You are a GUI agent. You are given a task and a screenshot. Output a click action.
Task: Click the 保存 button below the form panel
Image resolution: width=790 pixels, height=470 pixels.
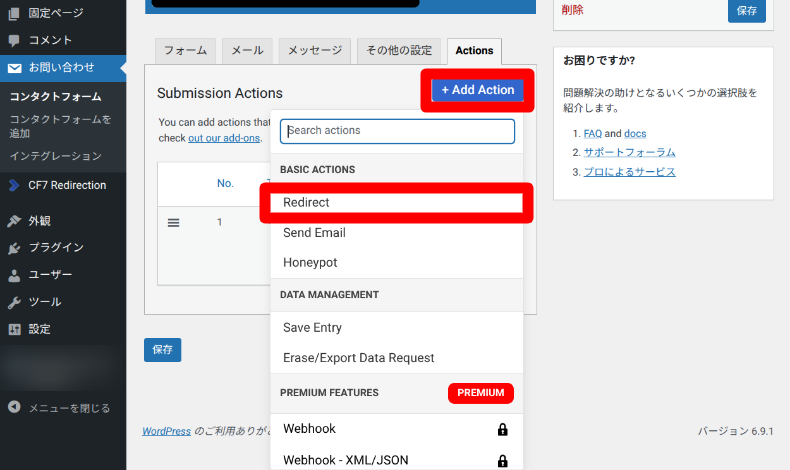(162, 350)
